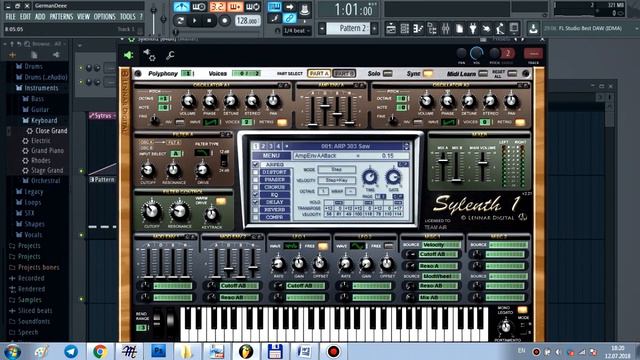
Task: Click the LFO 1 Rate knob
Action: (x=278, y=264)
